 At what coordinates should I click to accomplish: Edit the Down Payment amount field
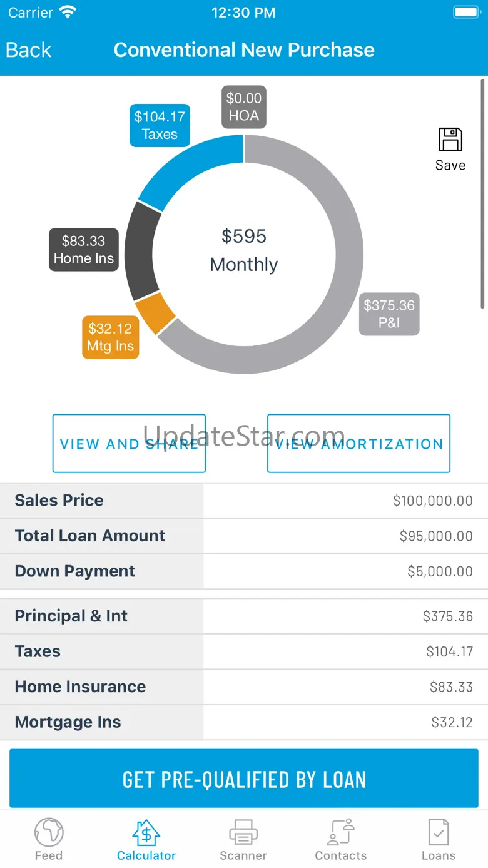[x=345, y=571]
